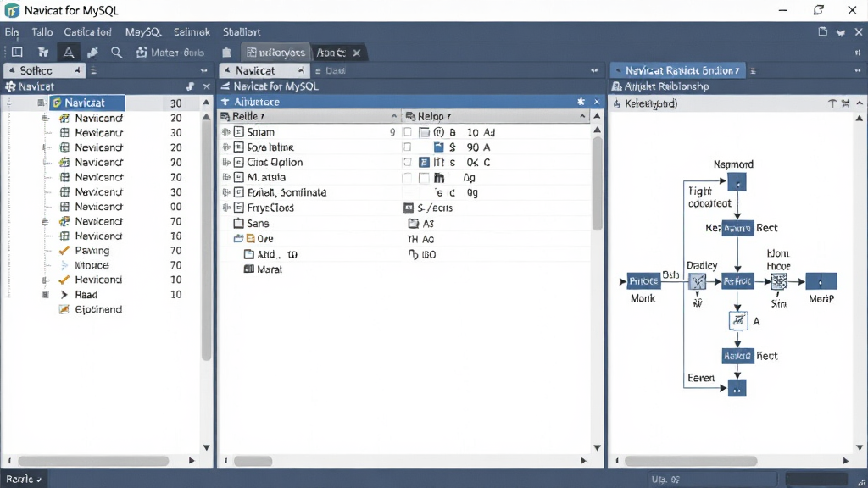This screenshot has width=868, height=488.
Task: Click the left panel horizontal scrollbar
Action: click(x=93, y=460)
